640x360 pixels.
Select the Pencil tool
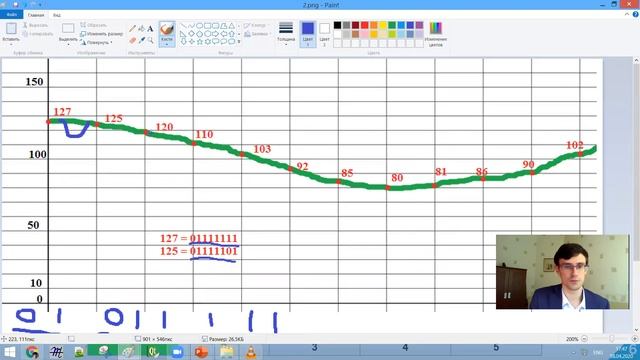(132, 29)
